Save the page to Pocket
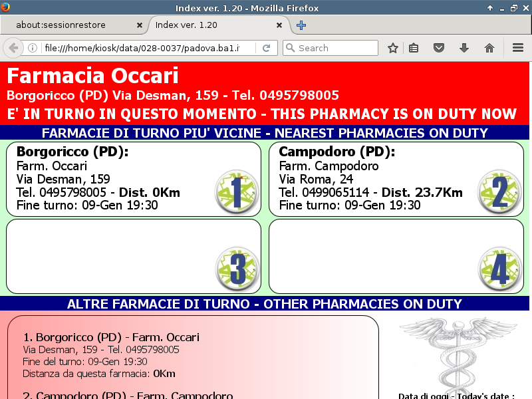The height and width of the screenshot is (399, 532). (439, 48)
